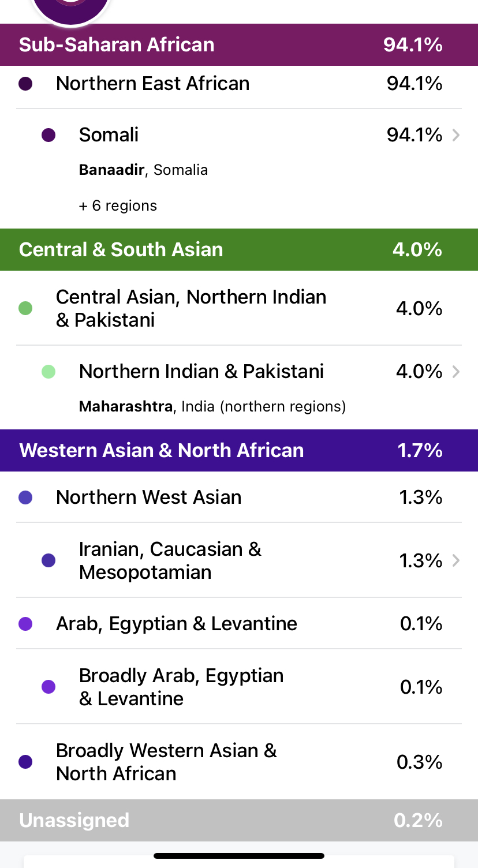Screen dimensions: 478x868
Task: Select the Broadly Arab, Egyptian & Levantine row
Action: 239,687
